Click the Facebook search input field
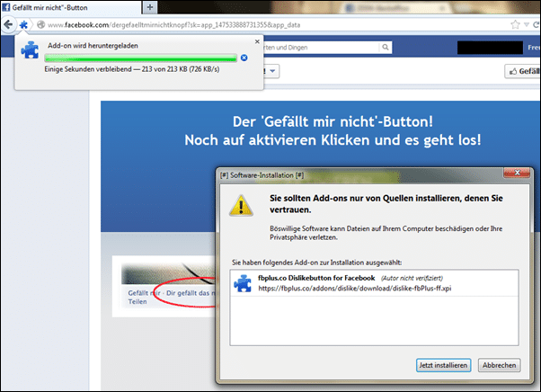This screenshot has width=541, height=392. tap(321, 48)
